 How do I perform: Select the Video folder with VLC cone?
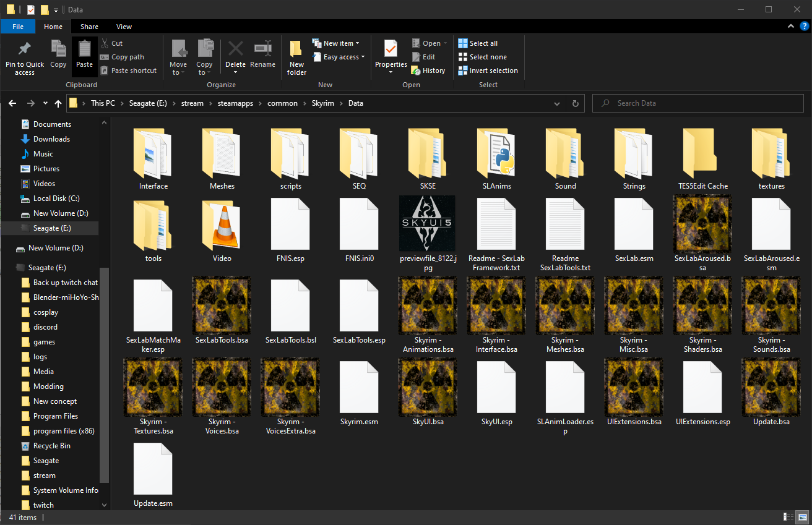(222, 230)
